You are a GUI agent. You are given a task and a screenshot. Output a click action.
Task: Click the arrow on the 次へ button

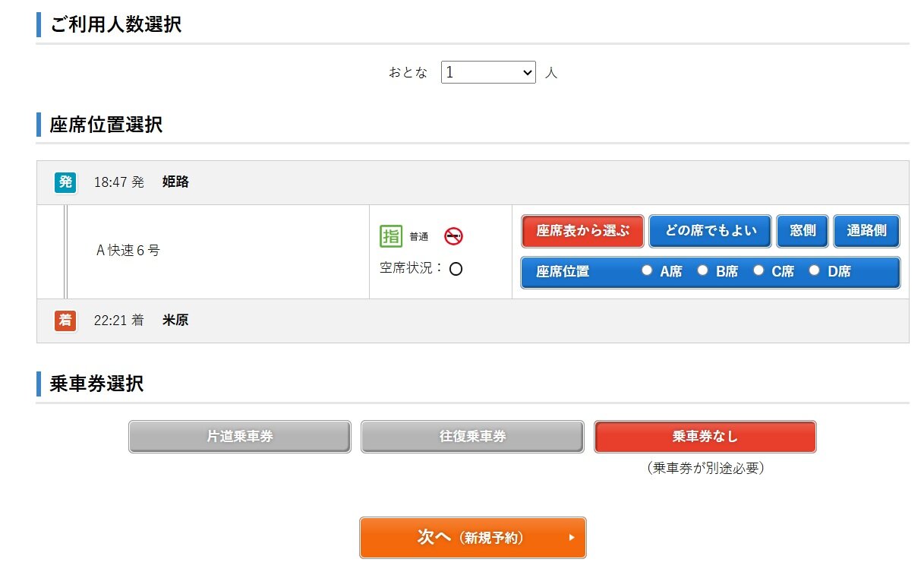click(572, 538)
